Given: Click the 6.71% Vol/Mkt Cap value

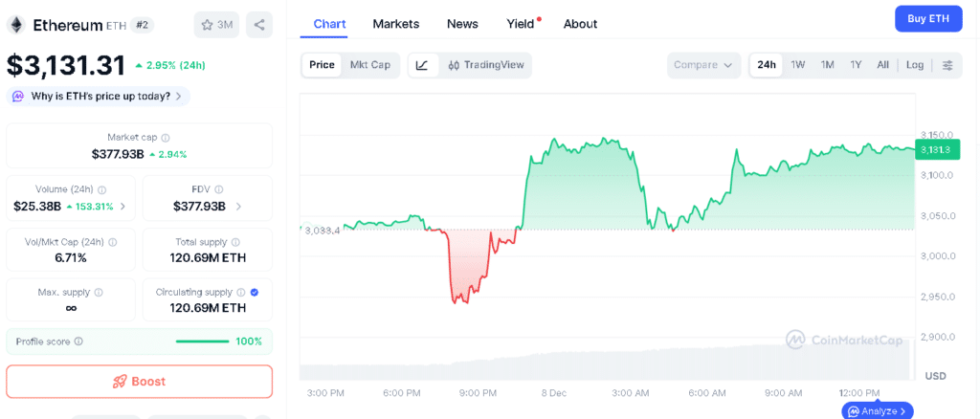Looking at the screenshot, I should click(x=71, y=258).
